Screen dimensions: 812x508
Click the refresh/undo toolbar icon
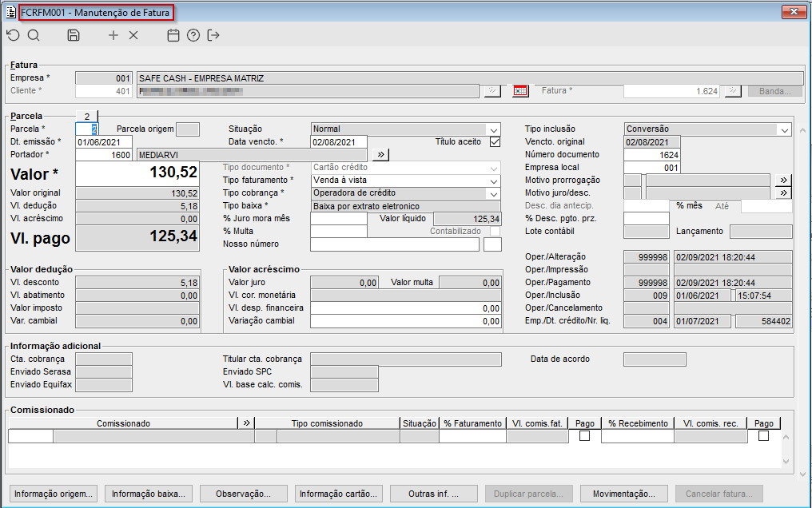pyautogui.click(x=13, y=35)
